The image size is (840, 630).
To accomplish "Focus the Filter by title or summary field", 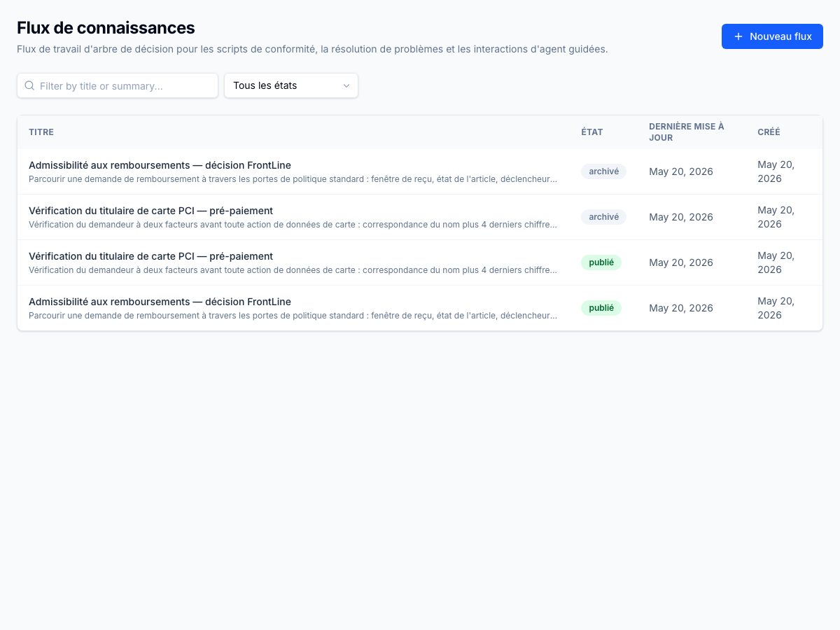I will [118, 85].
